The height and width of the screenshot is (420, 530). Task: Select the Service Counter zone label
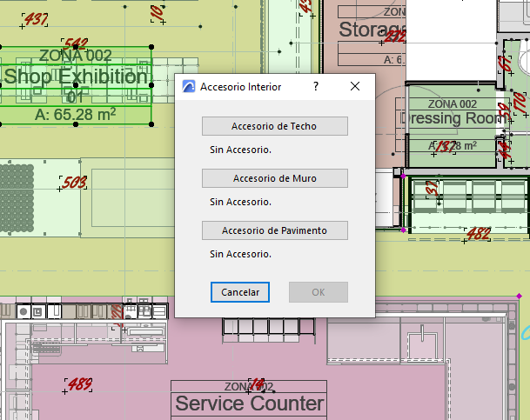pos(250,403)
